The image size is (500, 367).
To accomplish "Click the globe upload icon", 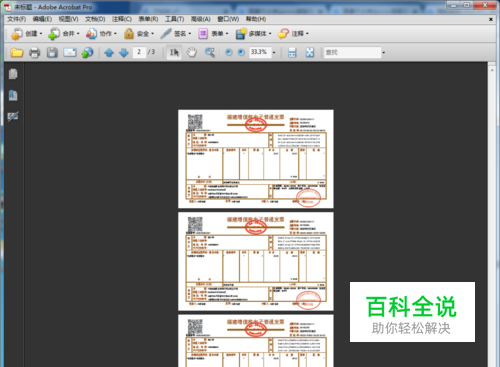I will [x=87, y=52].
